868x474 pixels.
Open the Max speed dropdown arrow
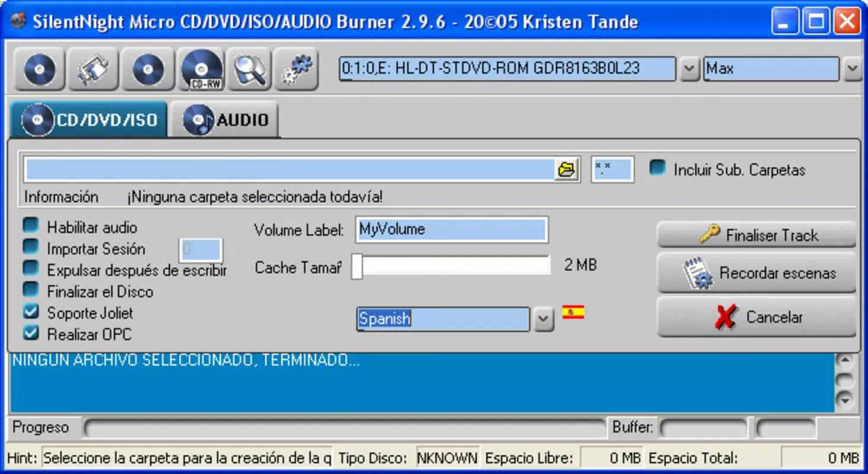(853, 69)
